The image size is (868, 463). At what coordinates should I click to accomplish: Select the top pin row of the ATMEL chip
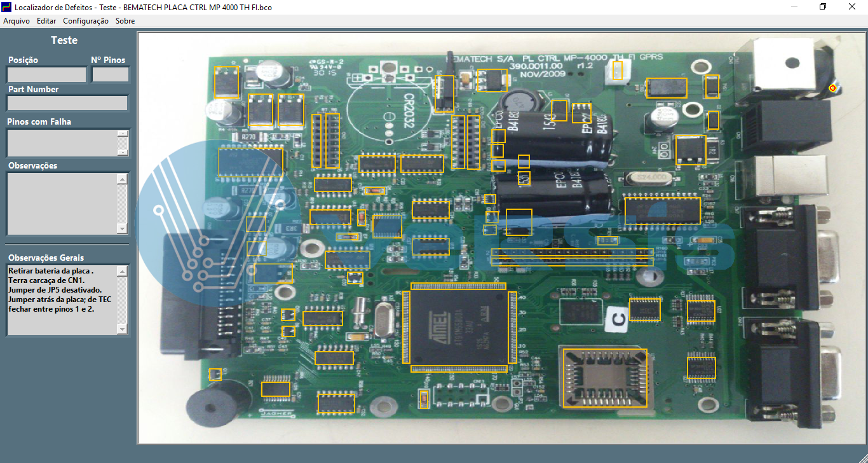point(459,286)
